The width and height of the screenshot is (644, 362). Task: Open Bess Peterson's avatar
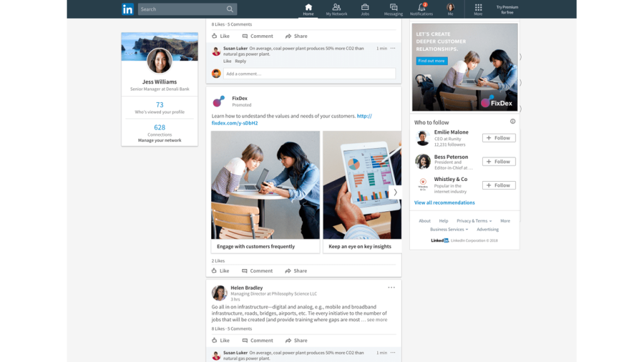(423, 162)
